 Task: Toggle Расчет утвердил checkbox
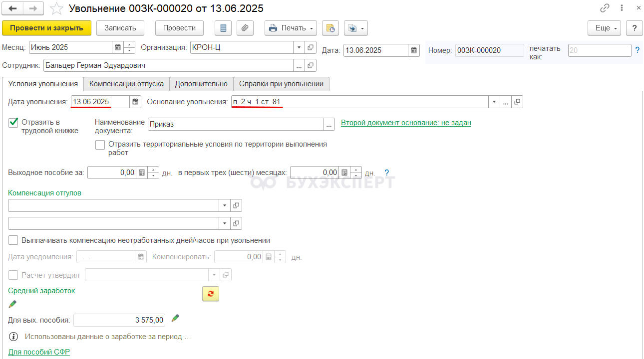tap(13, 275)
